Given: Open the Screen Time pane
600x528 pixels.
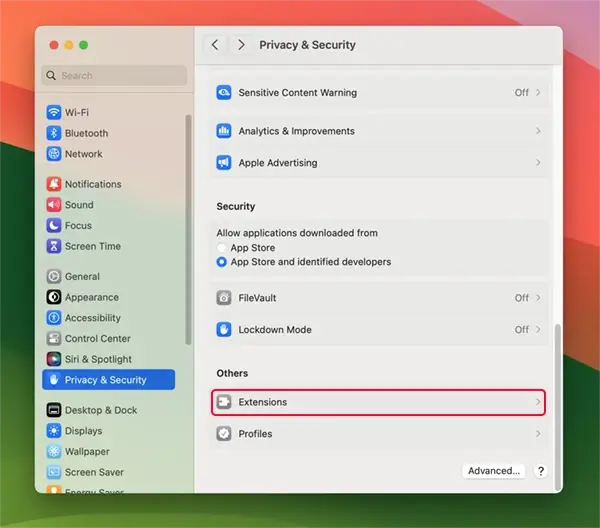Looking at the screenshot, I should [109, 246].
